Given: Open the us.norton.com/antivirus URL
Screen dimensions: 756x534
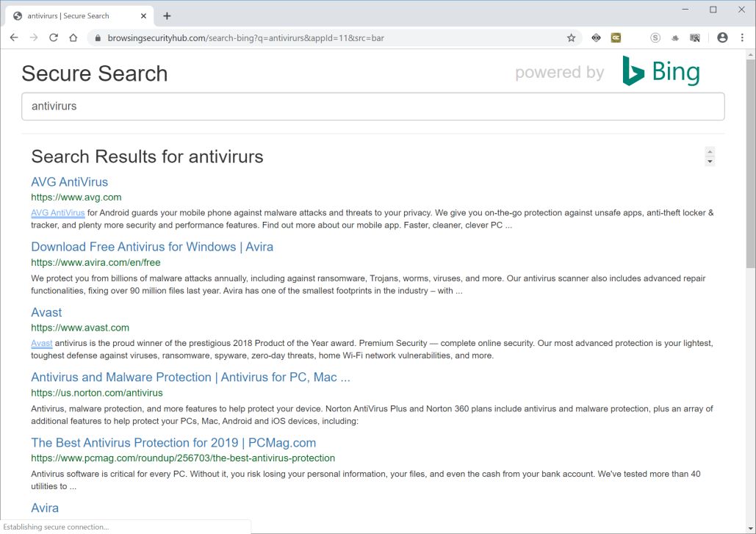Looking at the screenshot, I should 97,393.
